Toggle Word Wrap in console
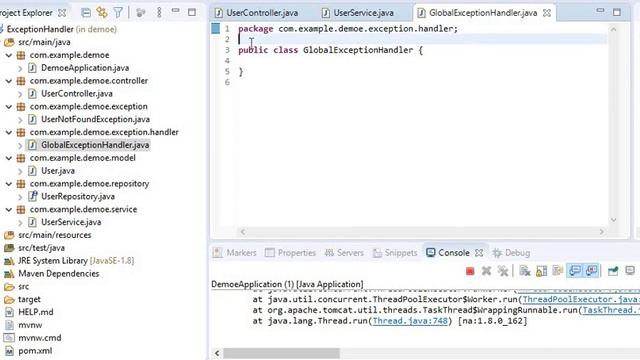Image resolution: width=640 pixels, height=360 pixels. click(558, 271)
